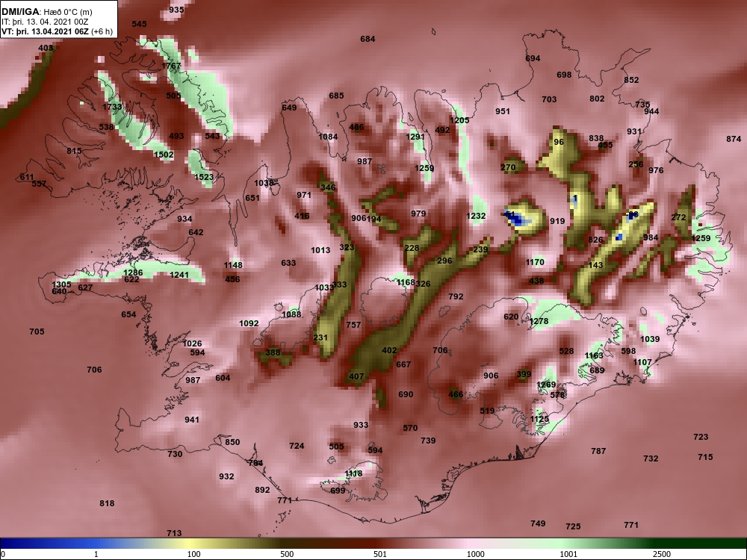This screenshot has width=747, height=560.
Task: Click the 713 value at the map bottom
Action: (x=174, y=533)
